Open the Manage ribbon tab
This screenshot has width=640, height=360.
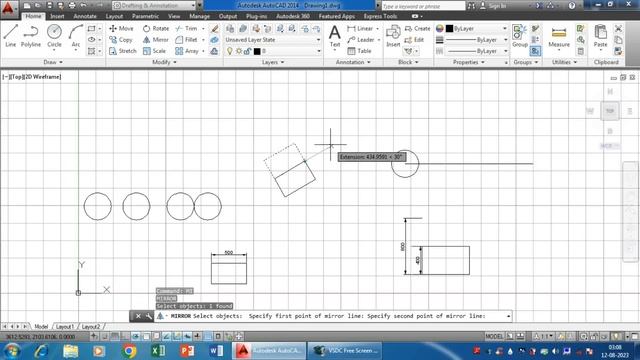click(x=199, y=16)
